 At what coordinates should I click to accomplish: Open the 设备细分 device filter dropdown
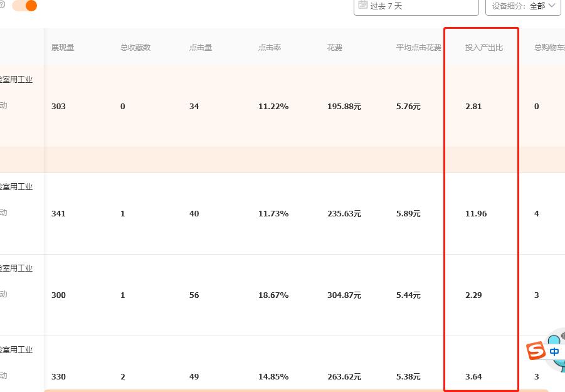click(x=523, y=6)
